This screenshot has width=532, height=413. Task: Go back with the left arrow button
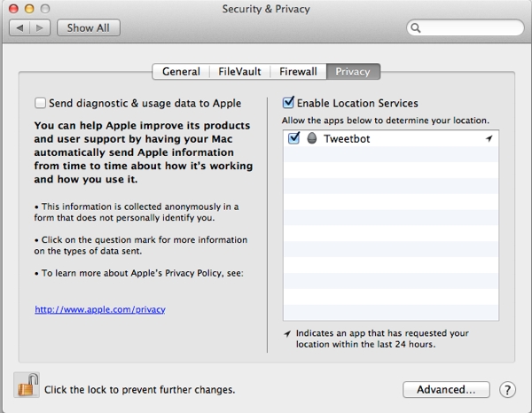20,27
